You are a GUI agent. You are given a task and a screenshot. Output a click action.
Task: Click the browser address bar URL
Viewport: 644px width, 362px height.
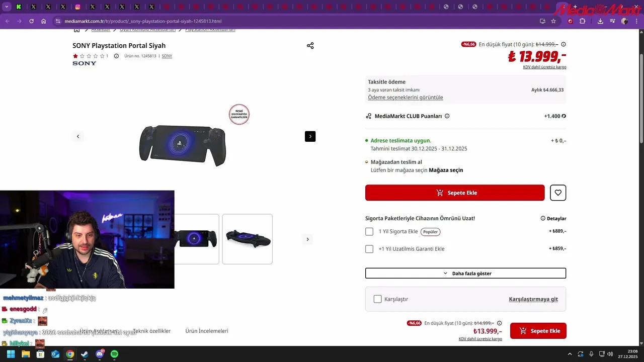point(143,21)
